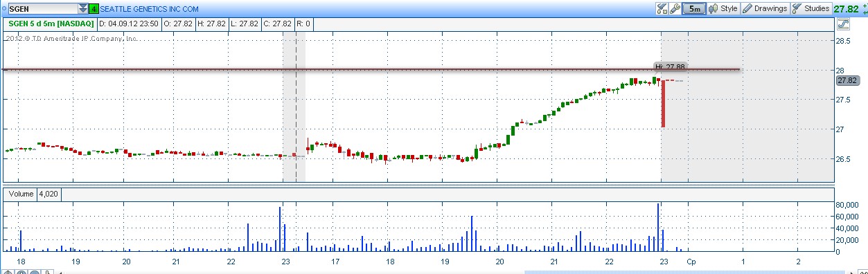Click the 60,000 volume axis label
This screenshot has height=274, width=868.
[x=847, y=217]
